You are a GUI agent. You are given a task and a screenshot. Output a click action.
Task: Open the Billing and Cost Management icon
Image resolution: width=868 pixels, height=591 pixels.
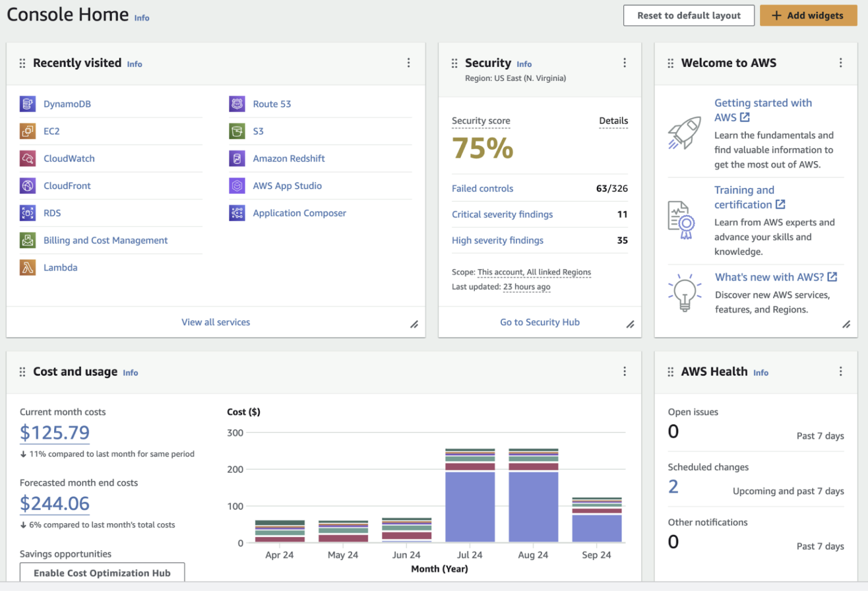tap(28, 240)
